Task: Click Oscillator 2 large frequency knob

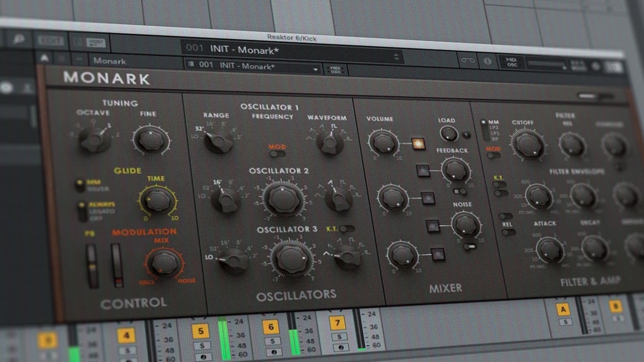Action: (x=284, y=199)
